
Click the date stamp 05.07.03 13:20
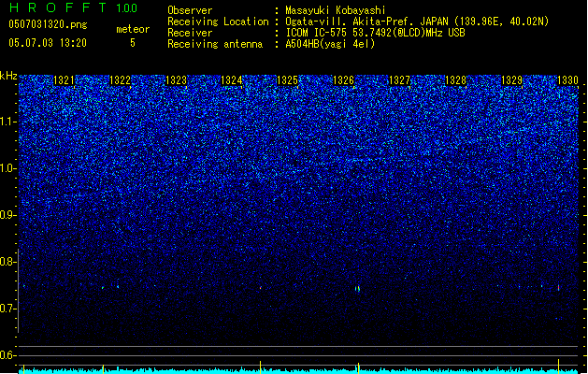48,43
